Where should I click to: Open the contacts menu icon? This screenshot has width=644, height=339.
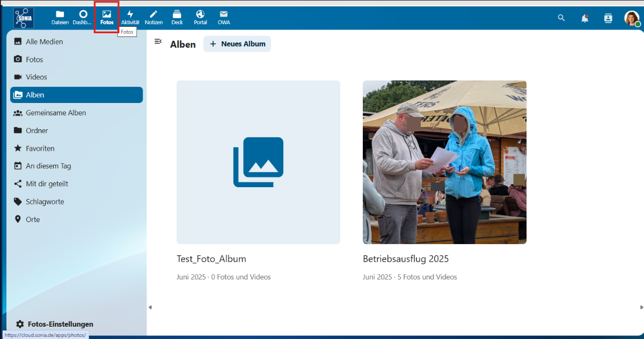608,18
